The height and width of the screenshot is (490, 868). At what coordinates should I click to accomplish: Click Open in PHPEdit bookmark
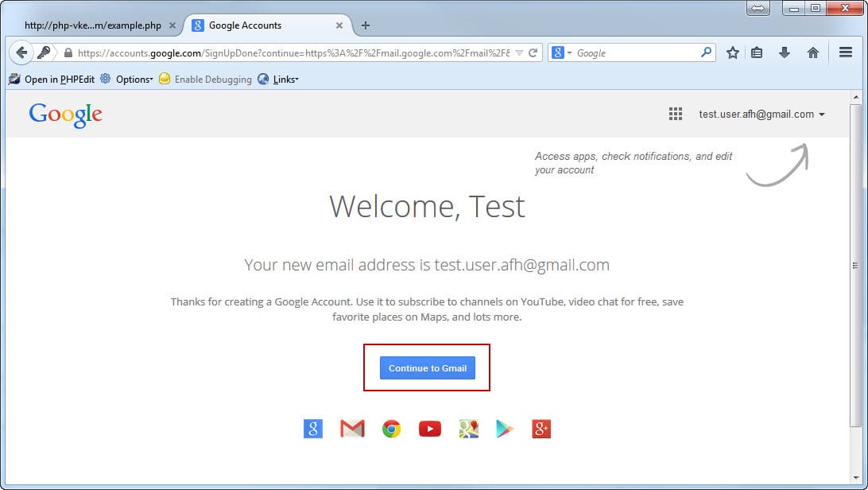(52, 80)
